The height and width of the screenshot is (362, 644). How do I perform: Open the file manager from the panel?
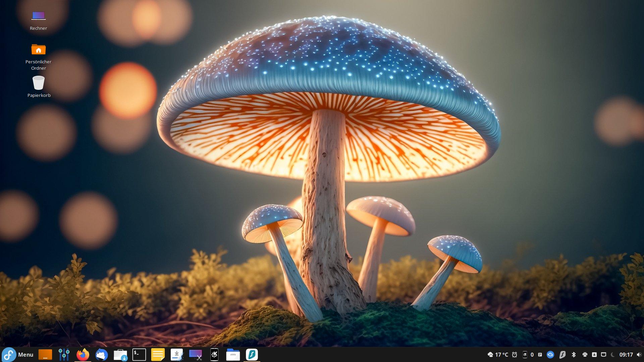pos(233,355)
